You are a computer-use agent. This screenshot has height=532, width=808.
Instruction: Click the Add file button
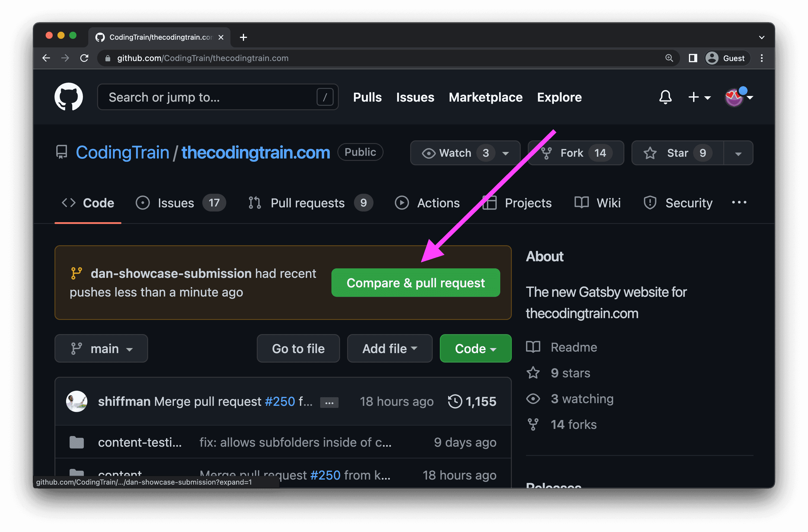388,349
